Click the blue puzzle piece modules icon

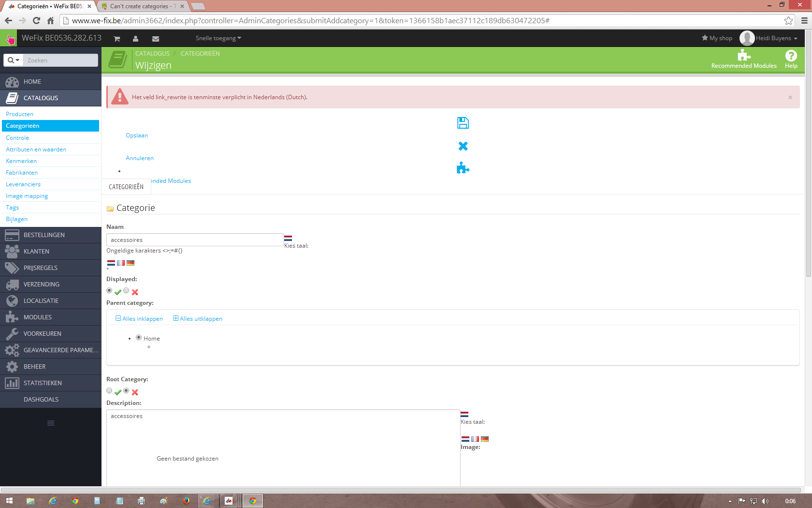point(463,168)
